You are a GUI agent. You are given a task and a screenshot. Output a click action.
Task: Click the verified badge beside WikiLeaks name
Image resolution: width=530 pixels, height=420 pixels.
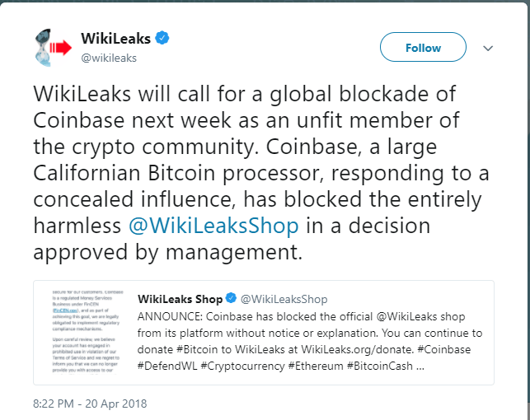coord(163,39)
